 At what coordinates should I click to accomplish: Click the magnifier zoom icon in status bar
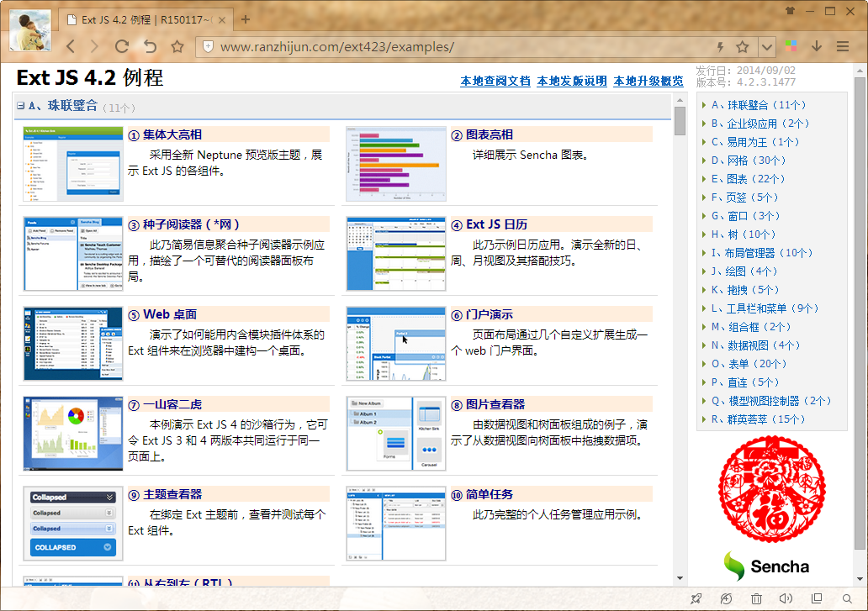[847, 598]
